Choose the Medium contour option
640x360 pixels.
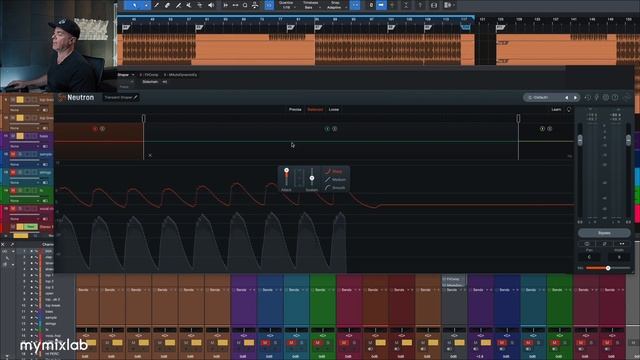336,180
